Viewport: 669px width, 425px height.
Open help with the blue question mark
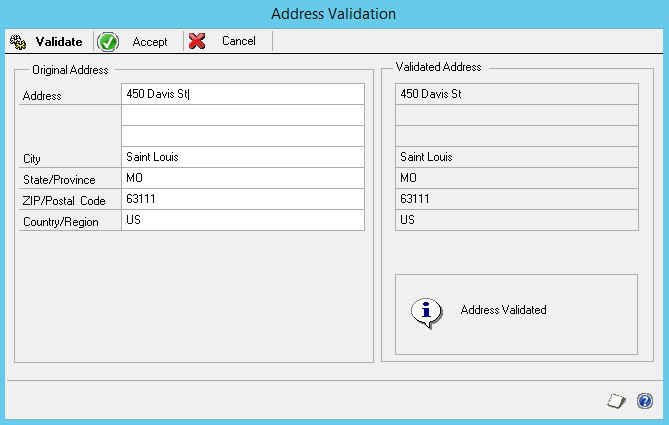[x=644, y=401]
